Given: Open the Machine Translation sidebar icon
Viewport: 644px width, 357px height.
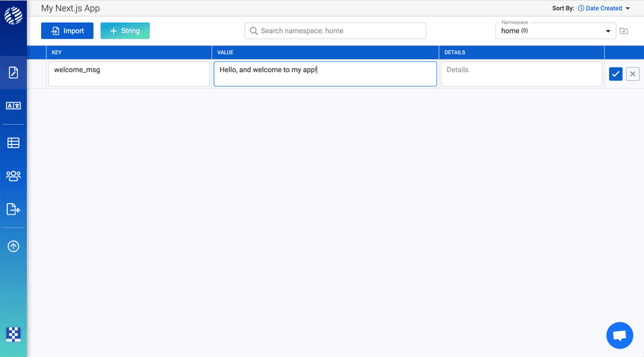Looking at the screenshot, I should click(x=13, y=106).
